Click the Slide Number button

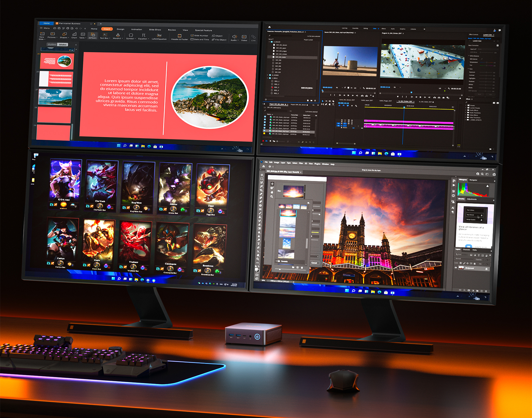[x=199, y=35]
